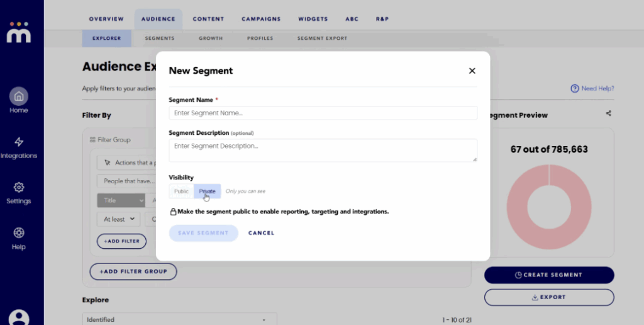The image size is (644, 325).
Task: Open the Identified explore dropdown
Action: coord(179,319)
